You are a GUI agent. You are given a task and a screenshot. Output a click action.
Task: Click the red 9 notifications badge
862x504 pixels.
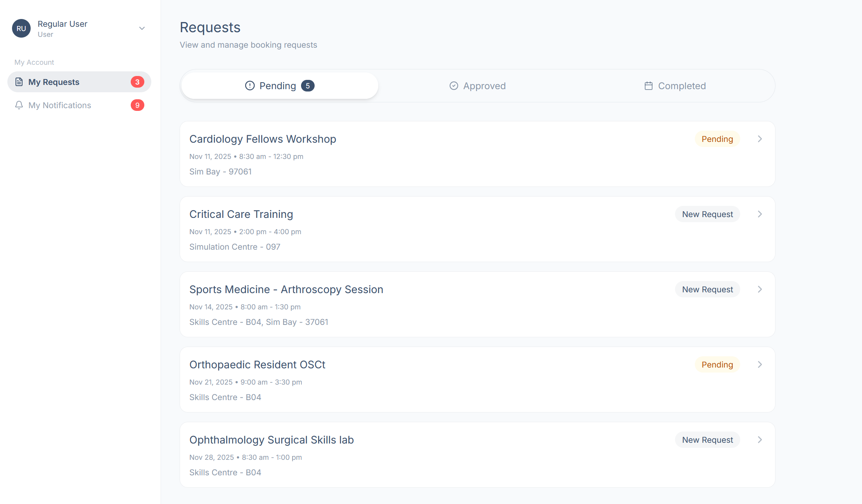[x=137, y=105]
